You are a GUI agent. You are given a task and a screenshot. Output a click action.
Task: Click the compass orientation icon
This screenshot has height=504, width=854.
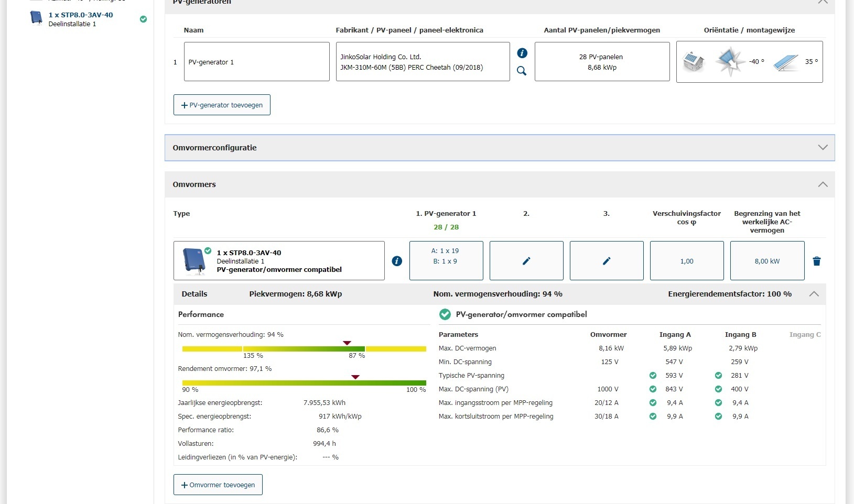pos(730,61)
